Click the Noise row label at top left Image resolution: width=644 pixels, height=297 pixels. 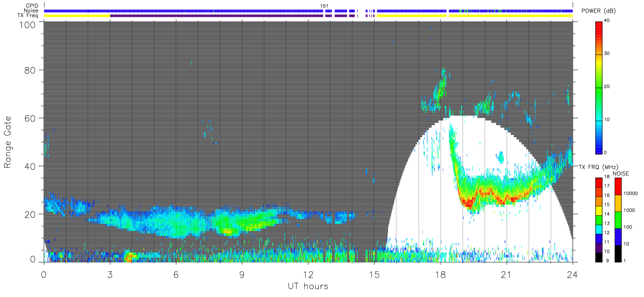click(x=32, y=10)
